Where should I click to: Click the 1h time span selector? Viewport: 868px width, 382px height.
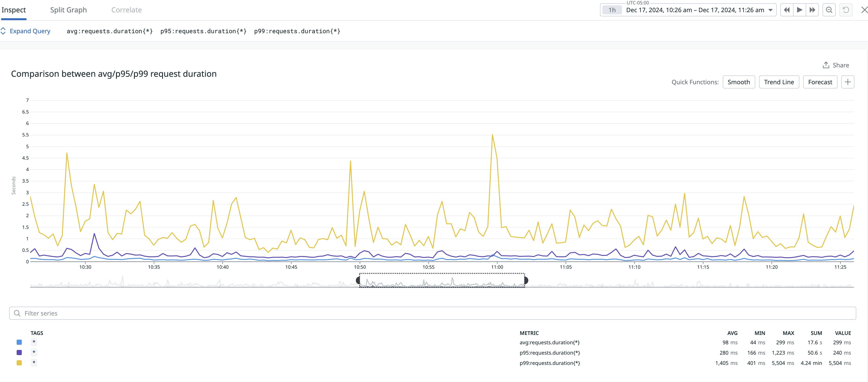[x=612, y=10]
